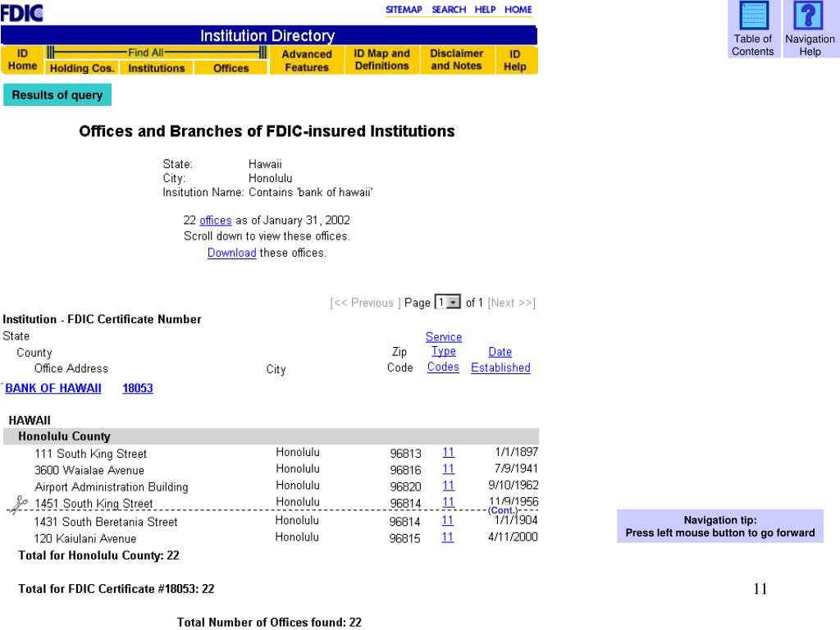Image resolution: width=840 pixels, height=630 pixels.
Task: Sort by Date Established link
Action: point(500,360)
